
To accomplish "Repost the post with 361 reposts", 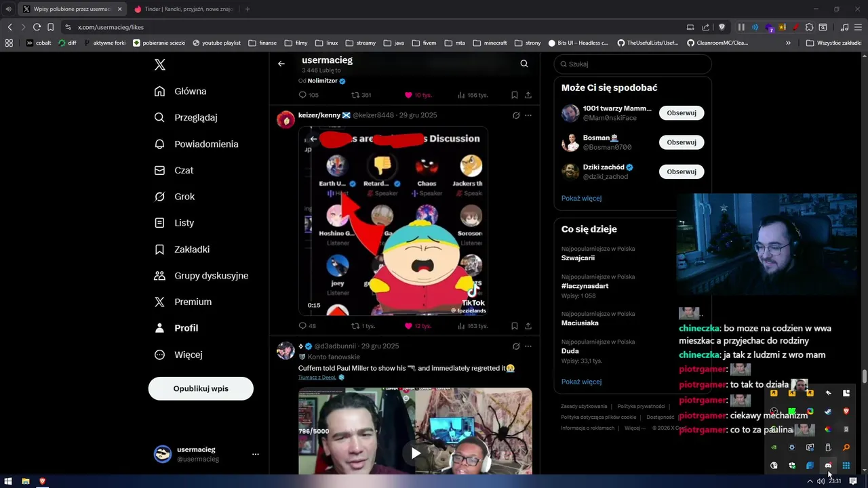I will pyautogui.click(x=361, y=95).
